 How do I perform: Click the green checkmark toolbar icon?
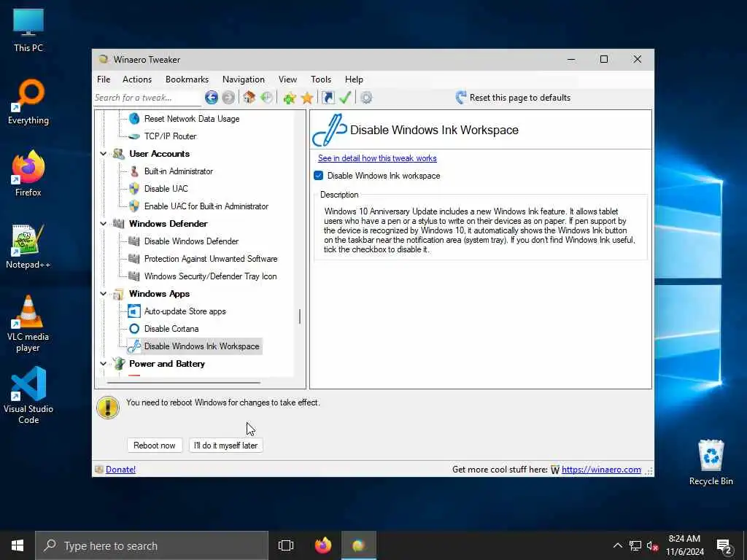345,98
